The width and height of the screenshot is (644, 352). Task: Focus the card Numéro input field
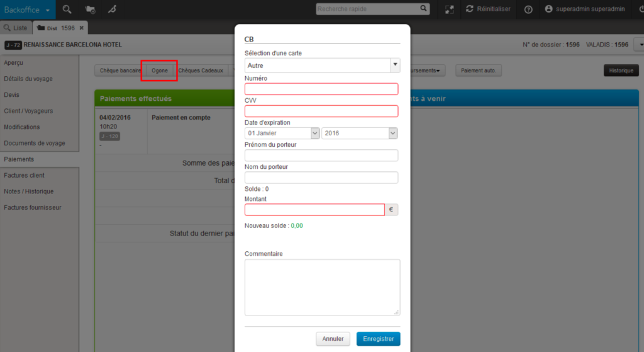point(321,89)
